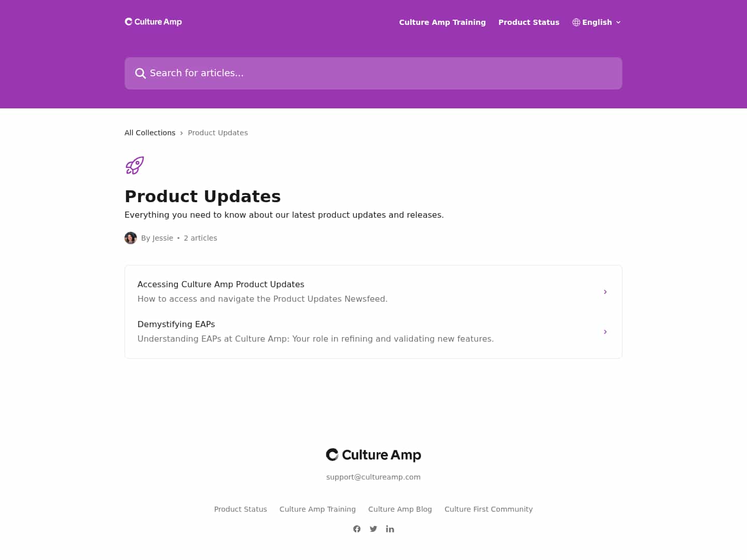Go to All Collections breadcrumb
Image resolution: width=747 pixels, height=560 pixels.
(150, 133)
